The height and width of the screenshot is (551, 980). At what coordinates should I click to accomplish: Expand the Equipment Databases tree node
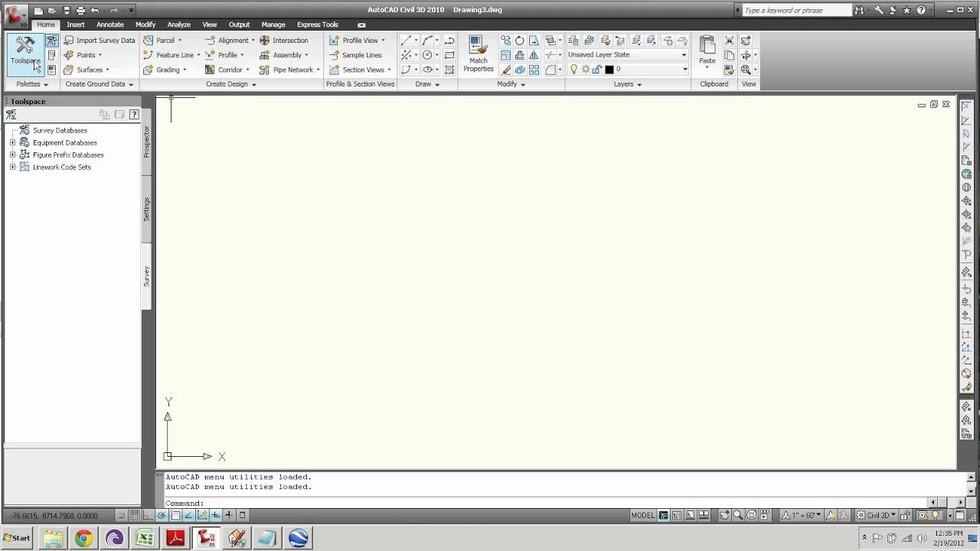coord(12,143)
